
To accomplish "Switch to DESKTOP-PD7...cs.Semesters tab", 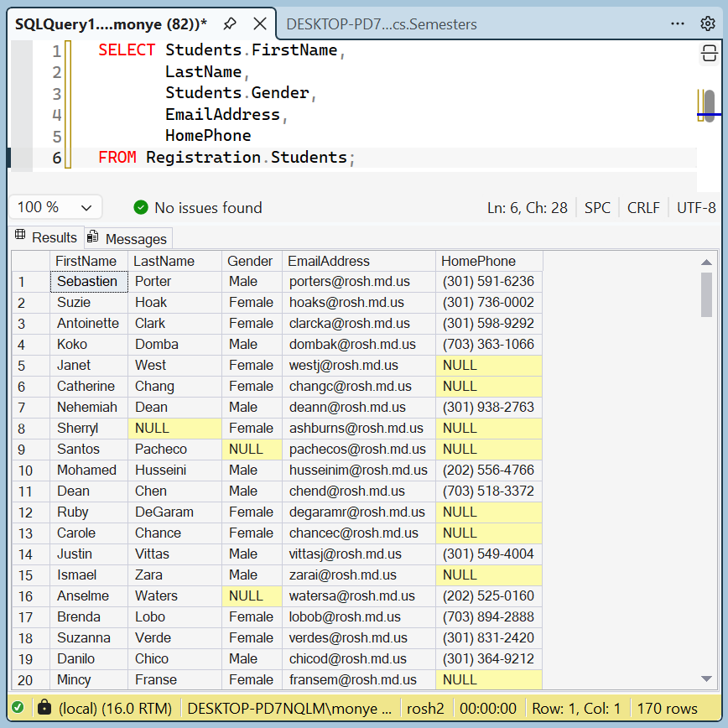I will click(381, 24).
